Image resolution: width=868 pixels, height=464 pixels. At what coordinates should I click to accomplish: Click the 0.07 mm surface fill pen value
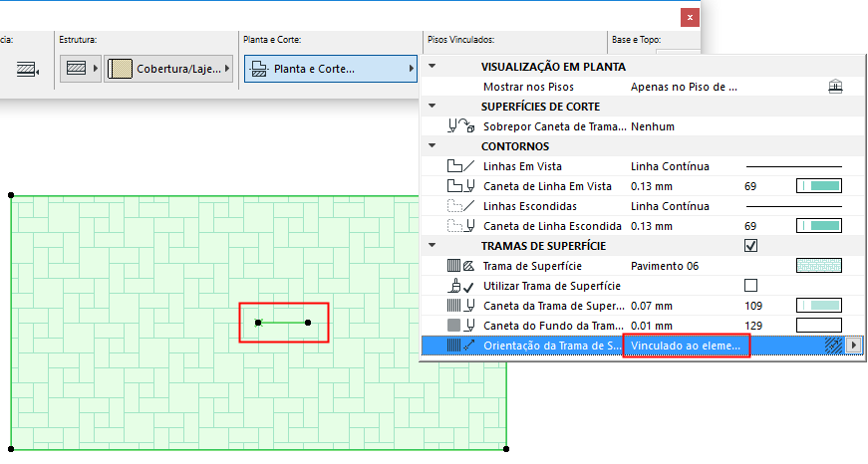[652, 306]
